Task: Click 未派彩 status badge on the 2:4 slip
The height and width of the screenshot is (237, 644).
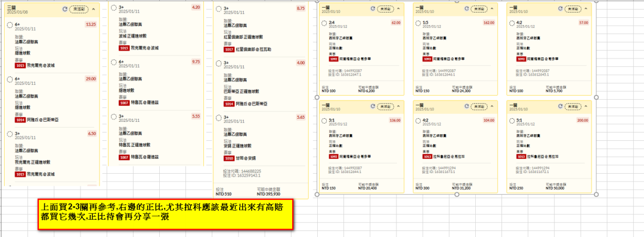Action: tap(385, 8)
